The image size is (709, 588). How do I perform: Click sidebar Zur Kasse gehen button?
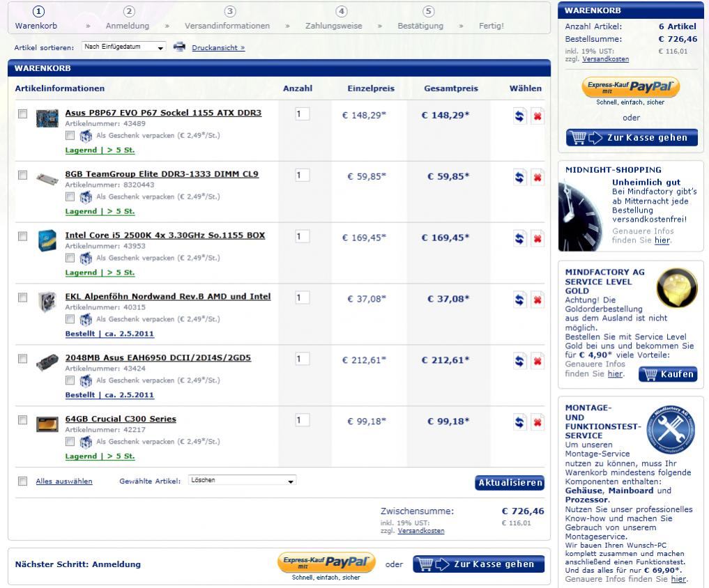[x=632, y=137]
